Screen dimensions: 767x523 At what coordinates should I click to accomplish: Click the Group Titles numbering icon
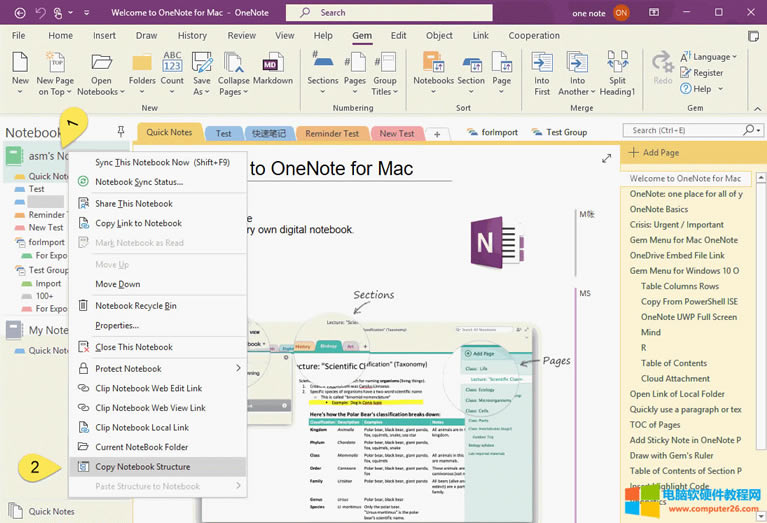(x=384, y=70)
